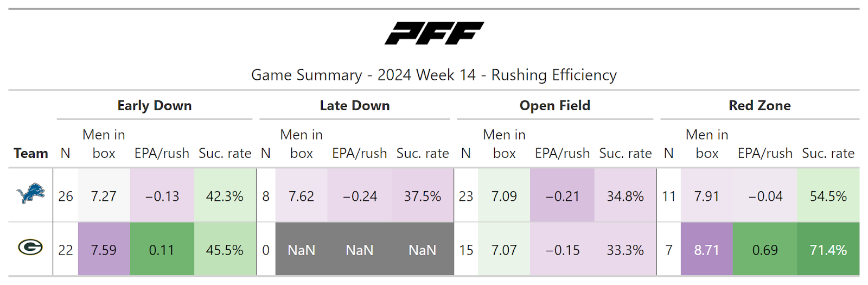This screenshot has height=285, width=868.
Task: Click the Detroit Lions team logo
Action: click(x=31, y=194)
